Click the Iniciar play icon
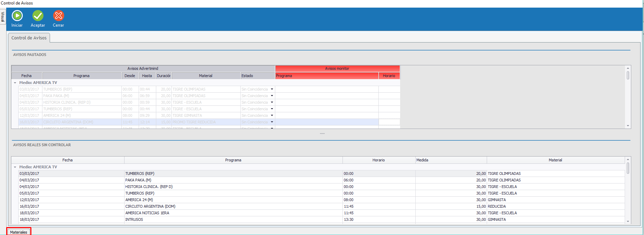The width and height of the screenshot is (644, 235). click(x=17, y=16)
